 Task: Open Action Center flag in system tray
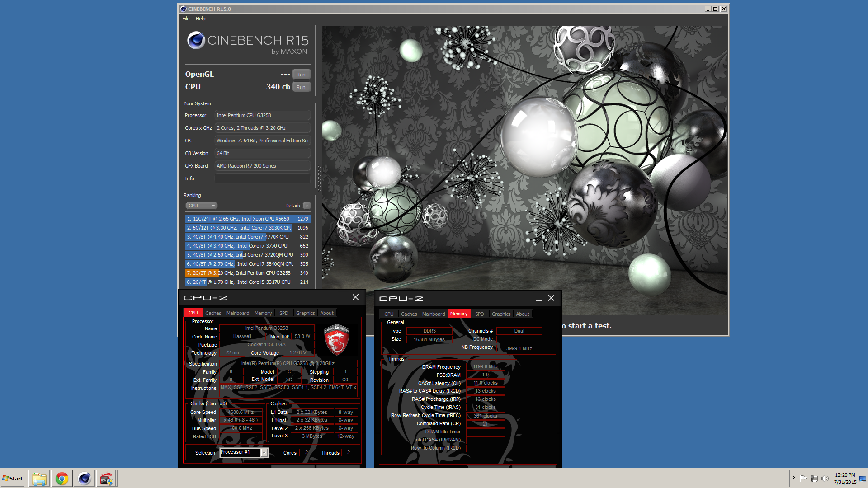tap(803, 479)
